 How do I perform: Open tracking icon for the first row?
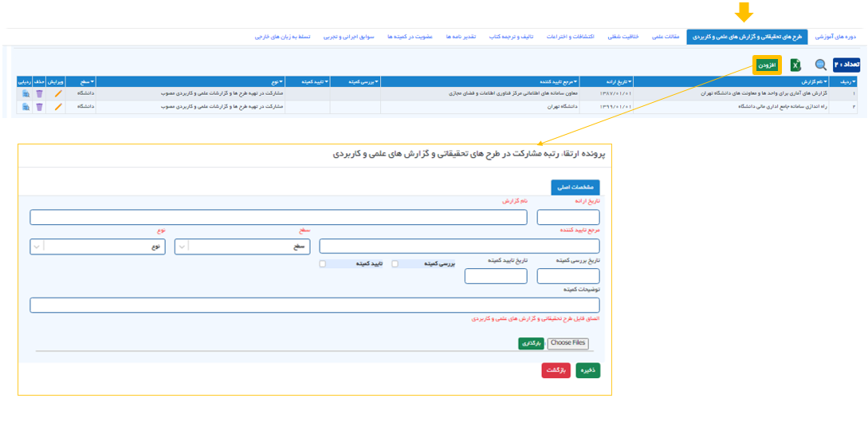click(26, 93)
